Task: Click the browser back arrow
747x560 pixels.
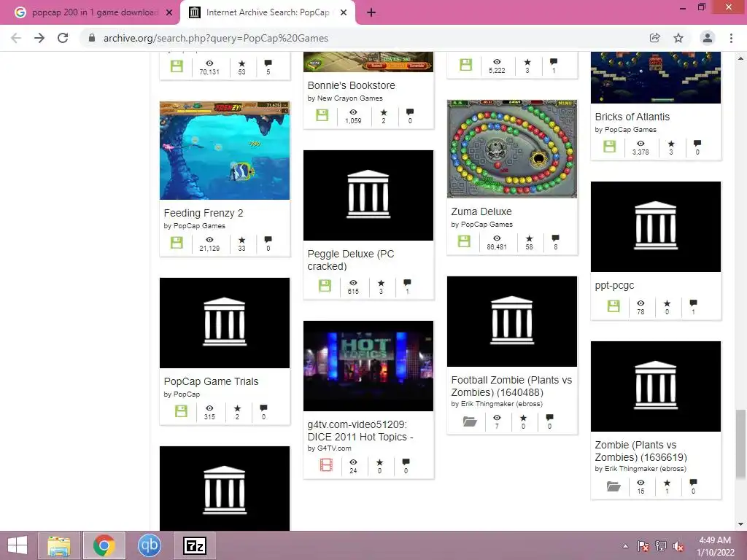Action: click(x=16, y=38)
